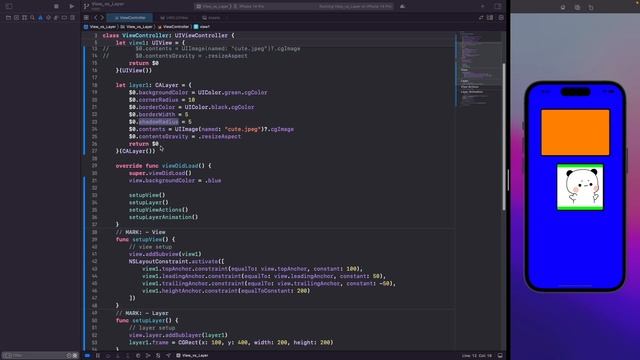The height and width of the screenshot is (360, 640).
Task: Click Line and Col indicator
Action: tap(477, 356)
